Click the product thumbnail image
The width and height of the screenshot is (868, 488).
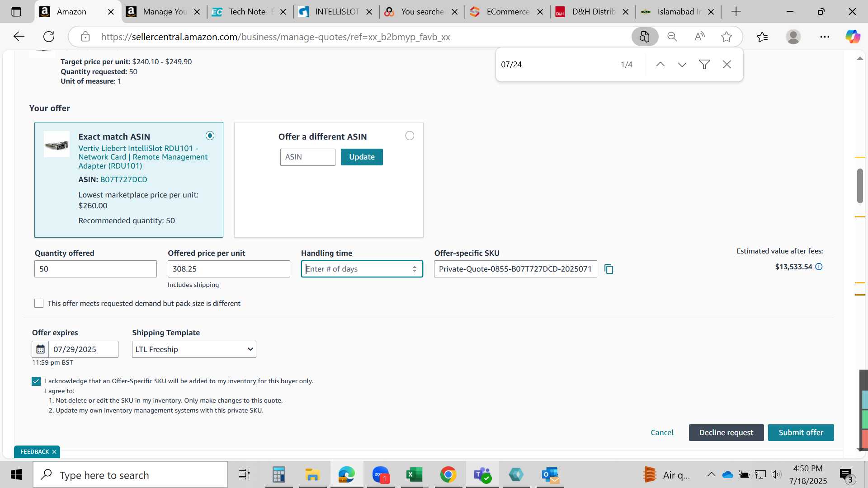tap(57, 144)
